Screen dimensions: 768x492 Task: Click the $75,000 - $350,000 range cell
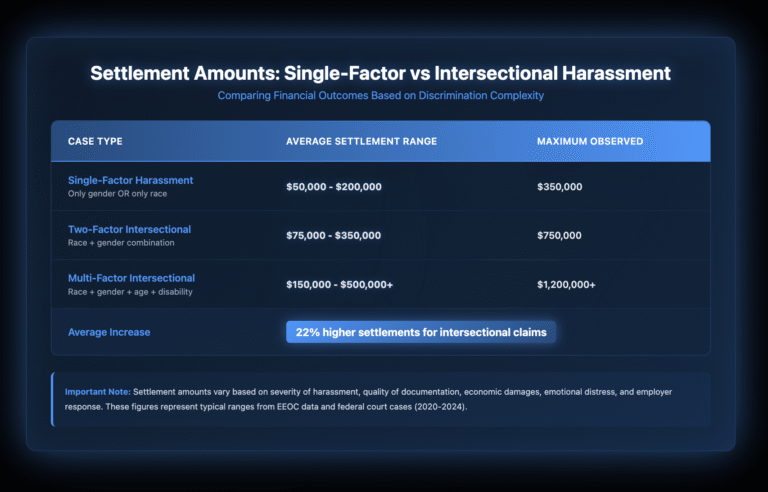coord(334,235)
